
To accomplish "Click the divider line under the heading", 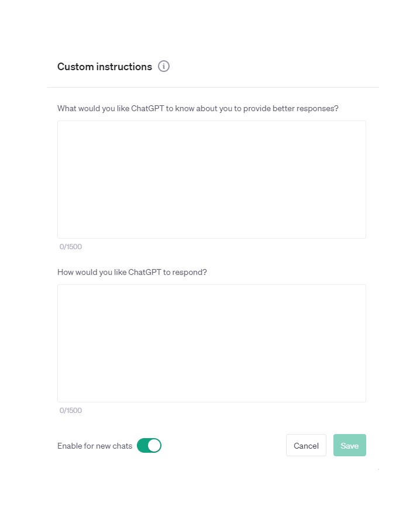I will pyautogui.click(x=213, y=87).
